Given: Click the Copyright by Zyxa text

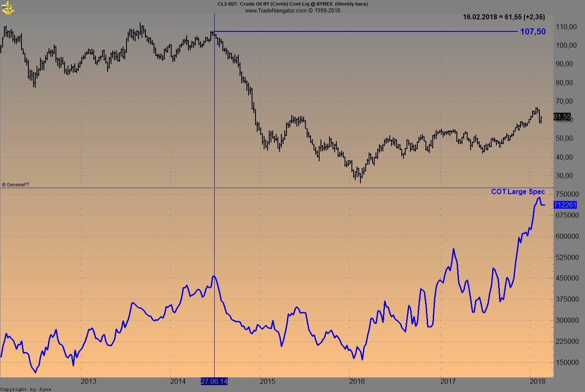Looking at the screenshot, I should click(x=26, y=389).
